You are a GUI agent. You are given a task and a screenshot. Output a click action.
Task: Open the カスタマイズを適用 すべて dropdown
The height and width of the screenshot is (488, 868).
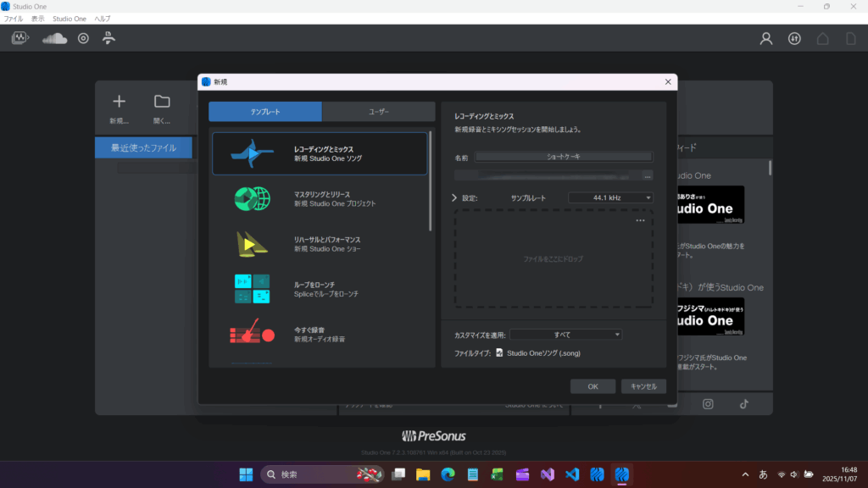[565, 335]
